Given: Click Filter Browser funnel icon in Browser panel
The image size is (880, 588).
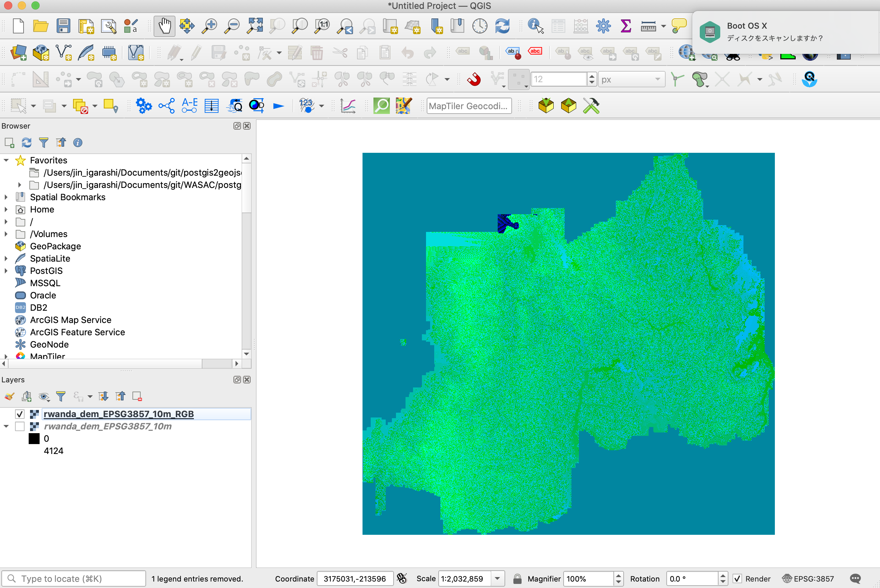Looking at the screenshot, I should [x=44, y=143].
